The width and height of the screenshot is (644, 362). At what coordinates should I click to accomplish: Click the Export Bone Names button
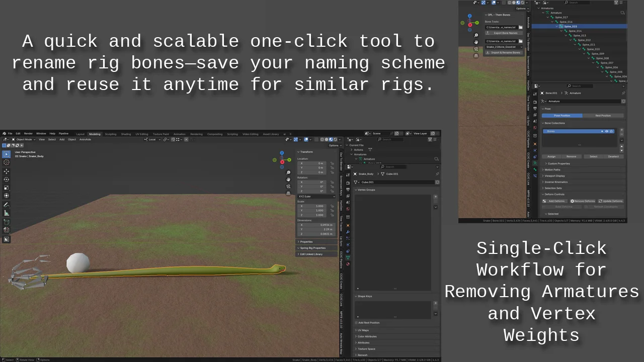pyautogui.click(x=504, y=33)
